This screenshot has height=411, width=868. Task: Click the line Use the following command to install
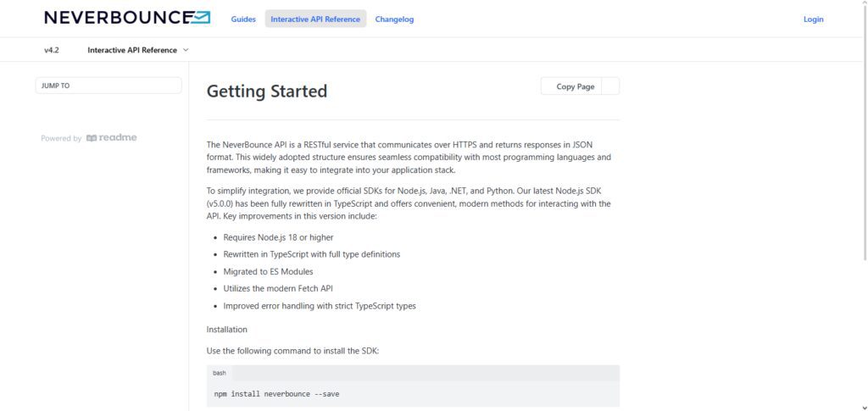(292, 351)
